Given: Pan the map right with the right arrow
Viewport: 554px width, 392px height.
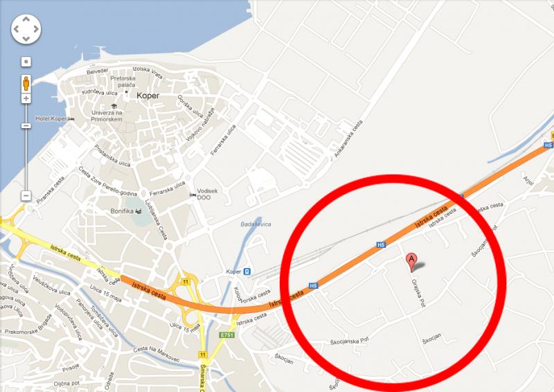Looking at the screenshot, I should point(36,29).
